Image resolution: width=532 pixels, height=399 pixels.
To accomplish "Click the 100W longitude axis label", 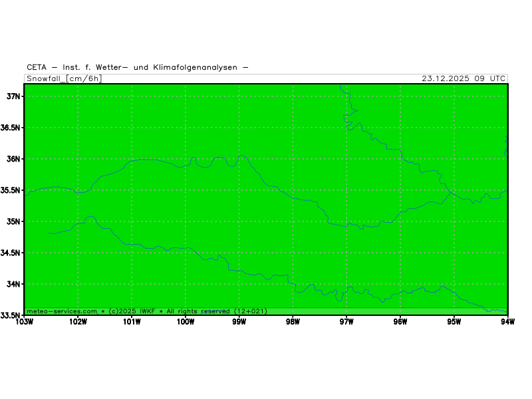I will point(186,323).
